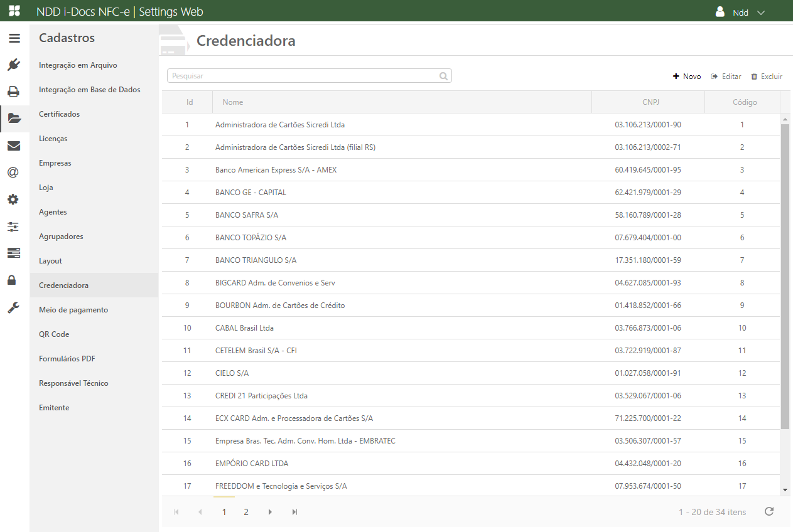
Task: Click the sliders configuration sidebar icon
Action: (14, 226)
